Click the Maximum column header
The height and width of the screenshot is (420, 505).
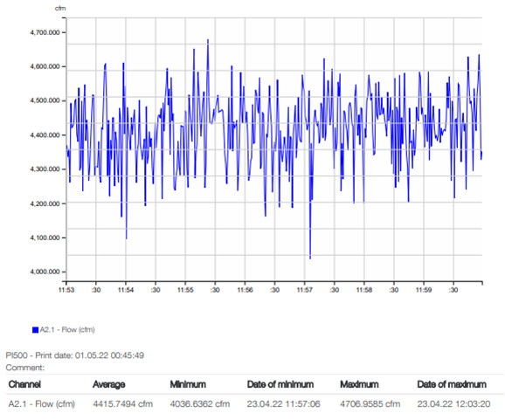click(359, 384)
